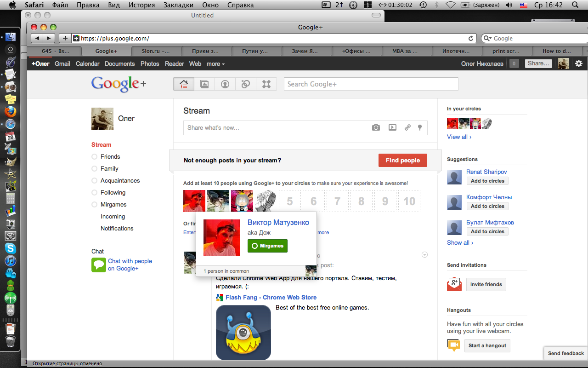The width and height of the screenshot is (588, 368).
Task: Select the Acquaintances circle filter
Action: pos(120,181)
